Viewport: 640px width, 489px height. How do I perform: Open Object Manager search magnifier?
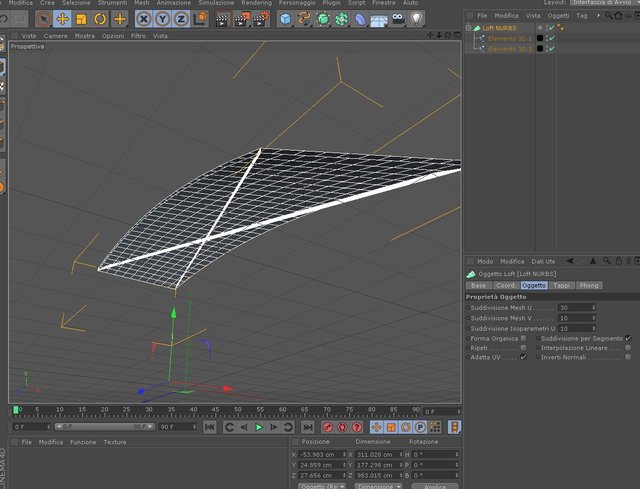(x=608, y=16)
